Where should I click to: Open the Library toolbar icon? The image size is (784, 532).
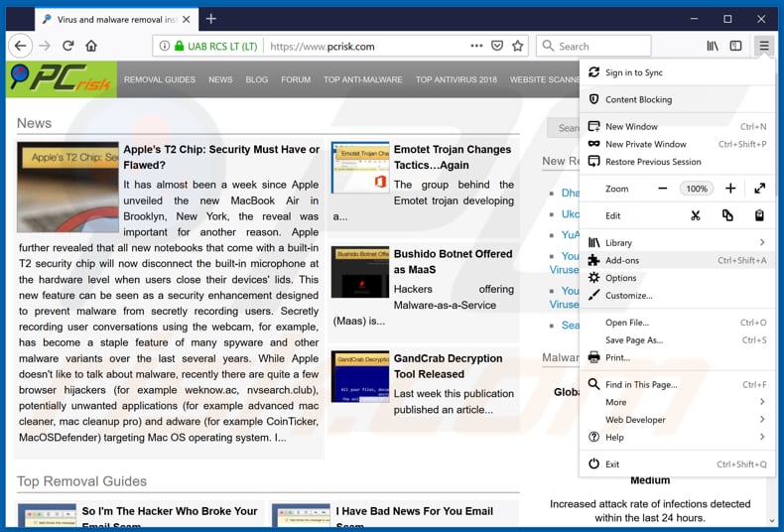[713, 46]
